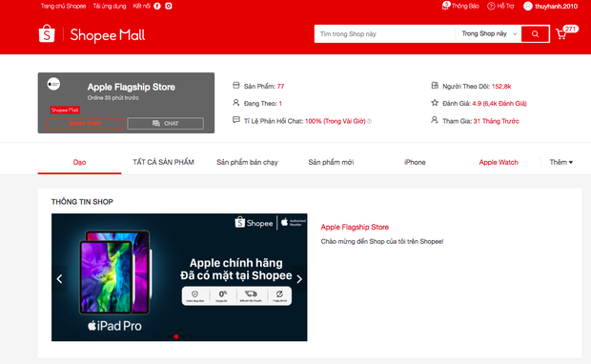Click inside Tìm trong Shop này search field
Screen dimensions: 591x364
click(x=384, y=34)
